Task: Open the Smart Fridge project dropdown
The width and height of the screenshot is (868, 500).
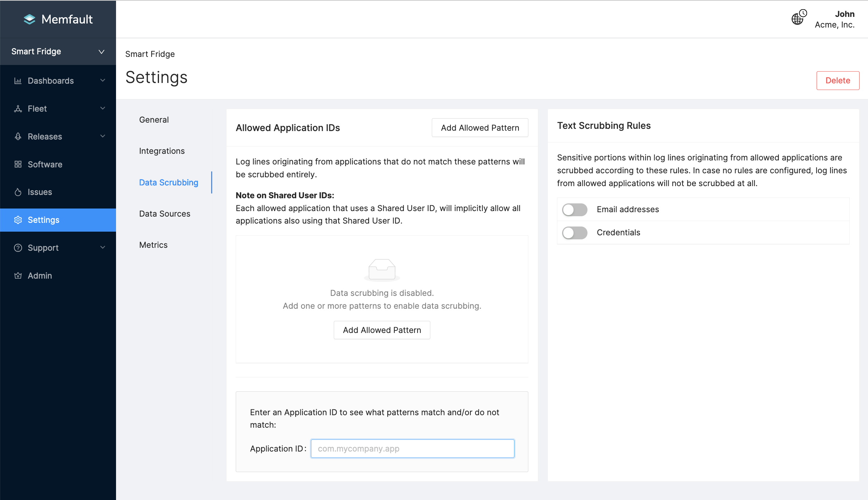Action: 58,51
